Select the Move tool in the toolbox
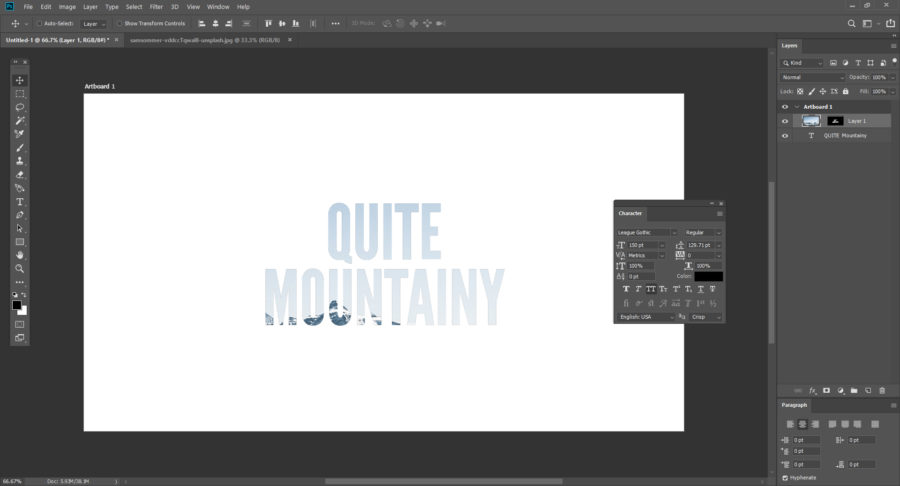900x486 pixels. [20, 80]
